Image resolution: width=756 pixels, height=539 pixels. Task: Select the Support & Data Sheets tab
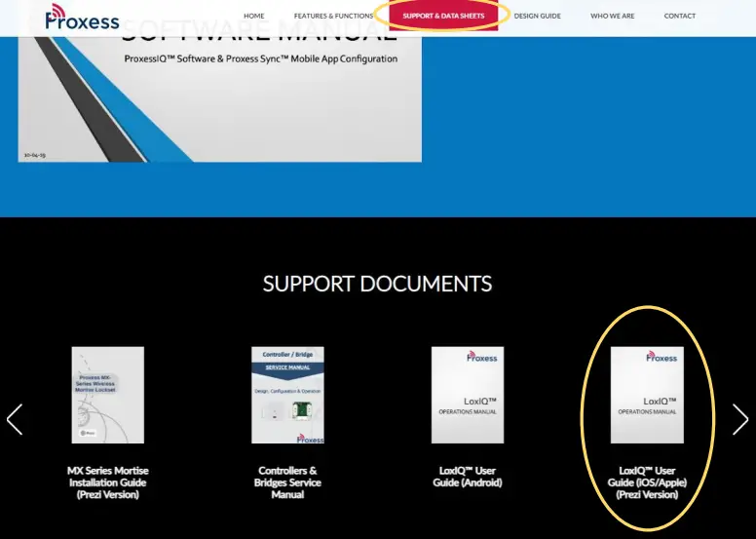point(443,16)
